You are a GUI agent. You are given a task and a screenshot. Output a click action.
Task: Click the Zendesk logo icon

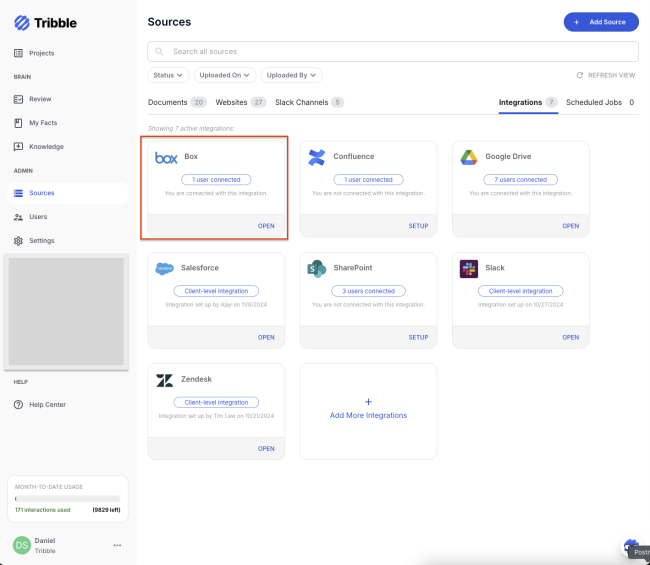point(165,380)
